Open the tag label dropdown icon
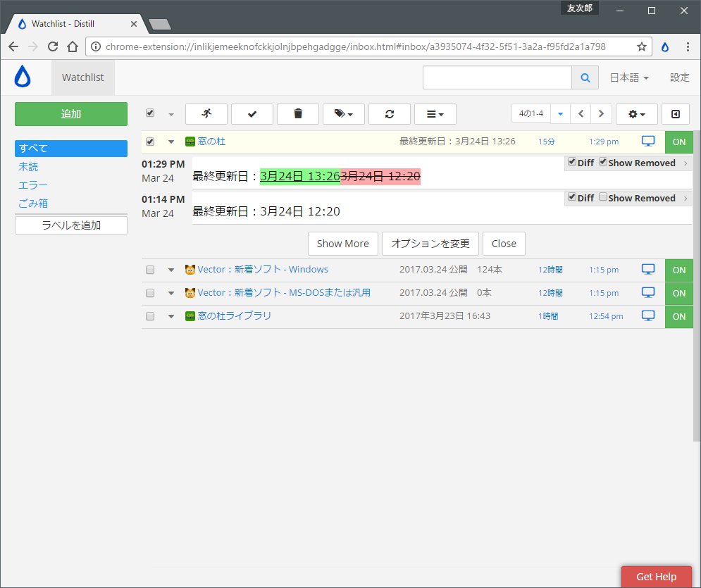This screenshot has height=588, width=701. pyautogui.click(x=343, y=114)
